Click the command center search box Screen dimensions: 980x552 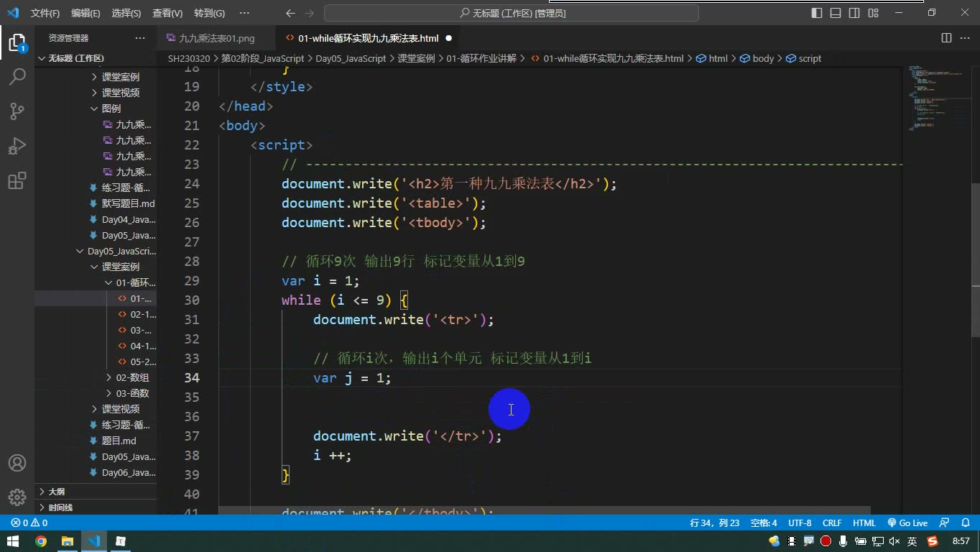(512, 13)
